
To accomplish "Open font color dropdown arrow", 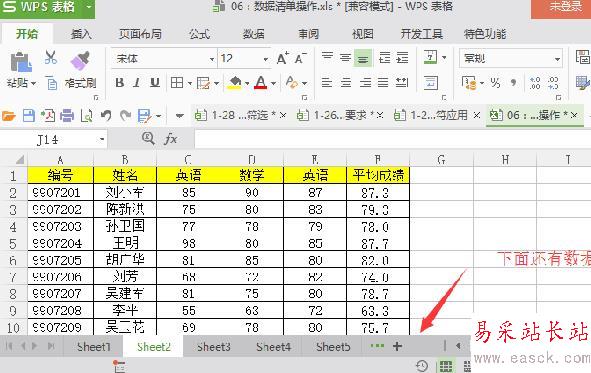I will (x=274, y=83).
